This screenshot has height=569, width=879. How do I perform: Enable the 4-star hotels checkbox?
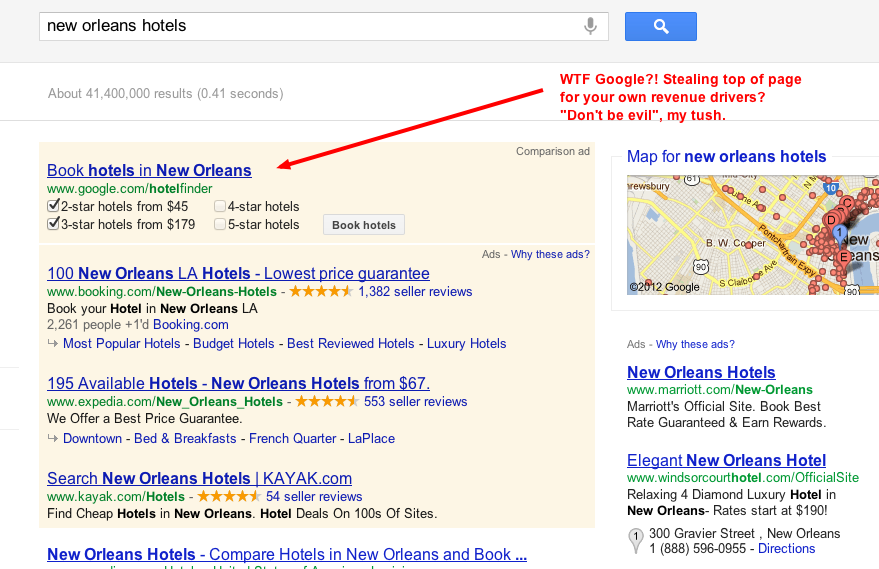coord(219,207)
